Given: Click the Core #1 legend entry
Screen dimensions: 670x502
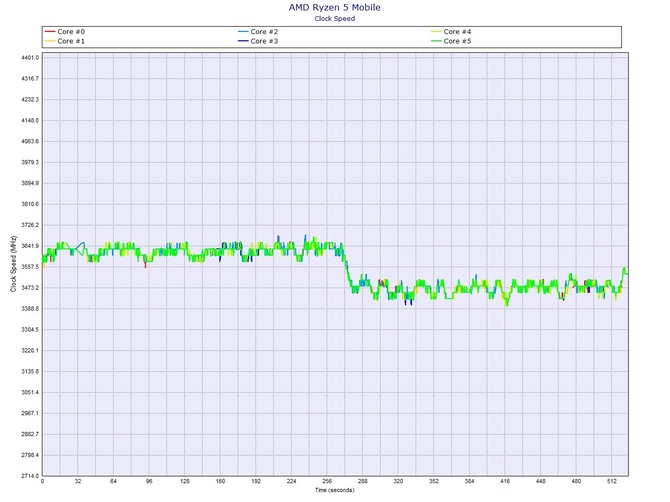Looking at the screenshot, I should [x=65, y=41].
